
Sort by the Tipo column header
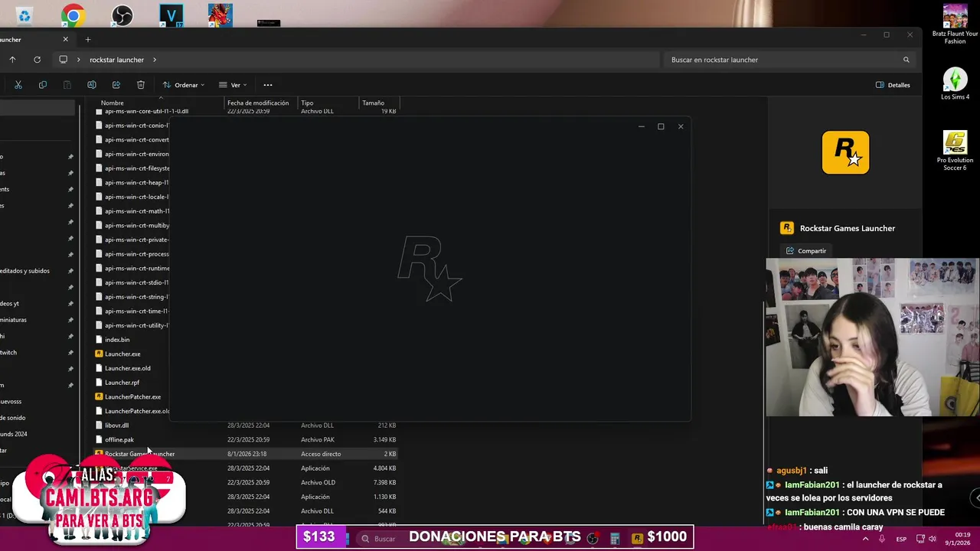click(307, 103)
